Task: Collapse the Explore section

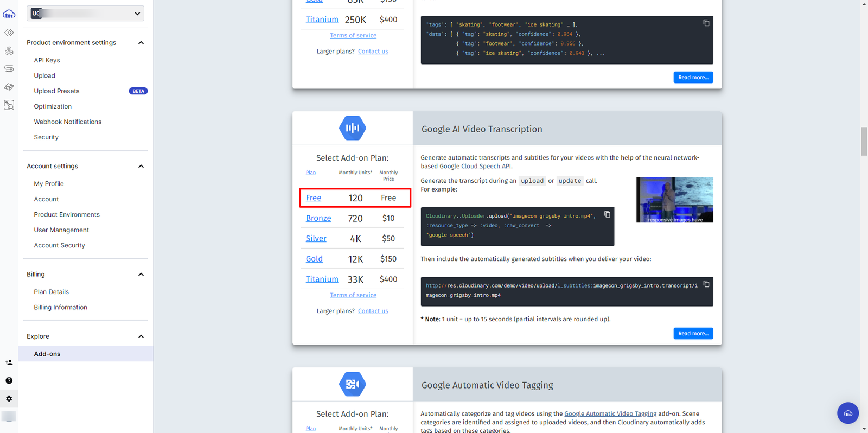Action: pyautogui.click(x=141, y=336)
